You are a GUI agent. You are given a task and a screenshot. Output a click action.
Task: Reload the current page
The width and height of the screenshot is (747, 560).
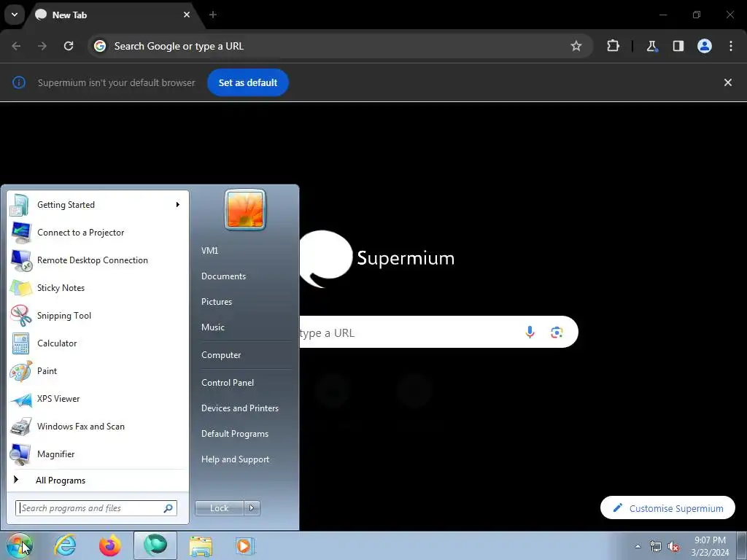pyautogui.click(x=69, y=46)
